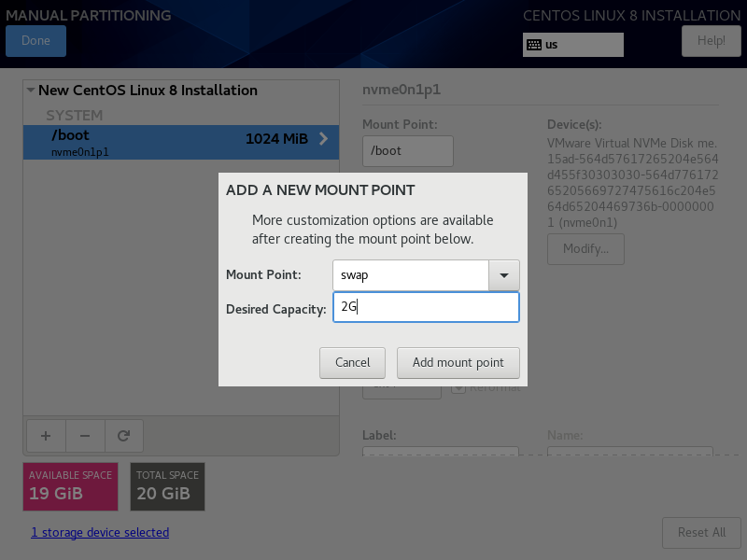The image size is (747, 560).
Task: Click the Total Space 20 GiB box
Action: (168, 486)
